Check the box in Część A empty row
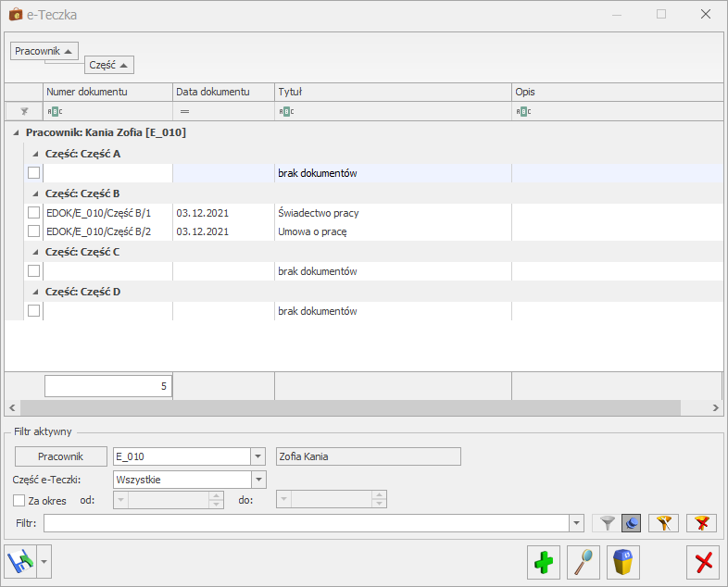Viewport: 728px width, 587px height. (34, 172)
